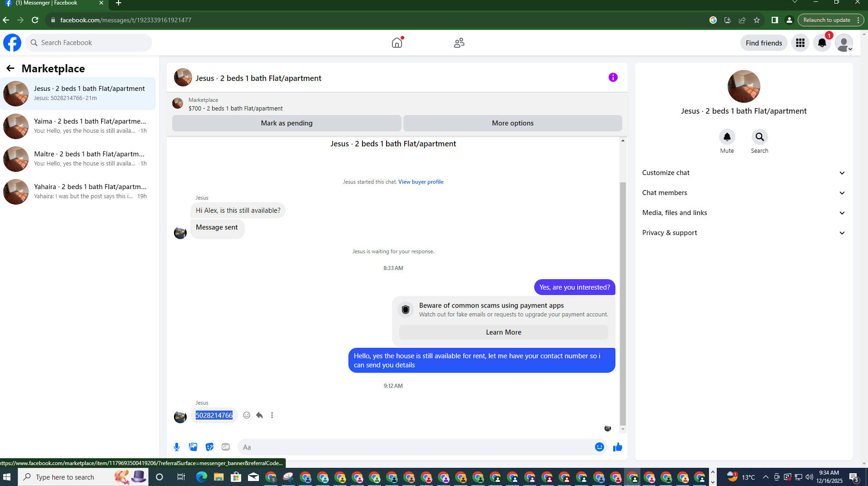Click the taskbar volume icon

click(809, 477)
